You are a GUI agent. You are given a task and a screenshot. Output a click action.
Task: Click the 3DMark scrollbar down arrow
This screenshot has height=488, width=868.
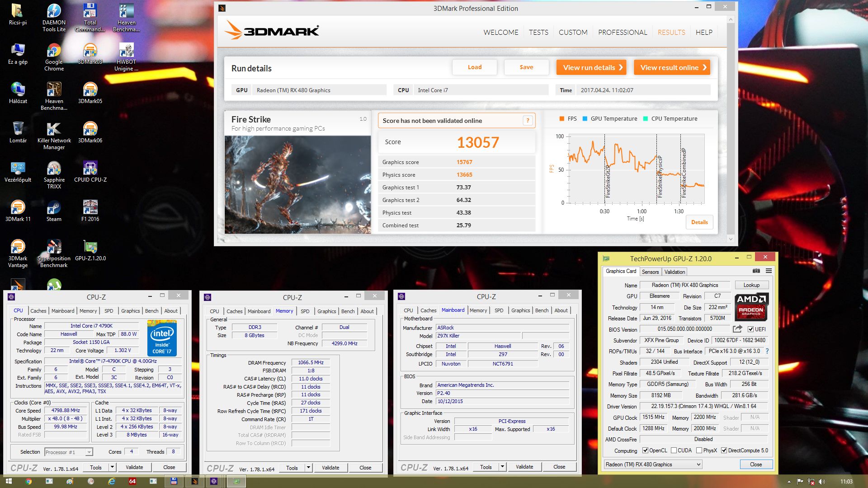click(x=731, y=239)
